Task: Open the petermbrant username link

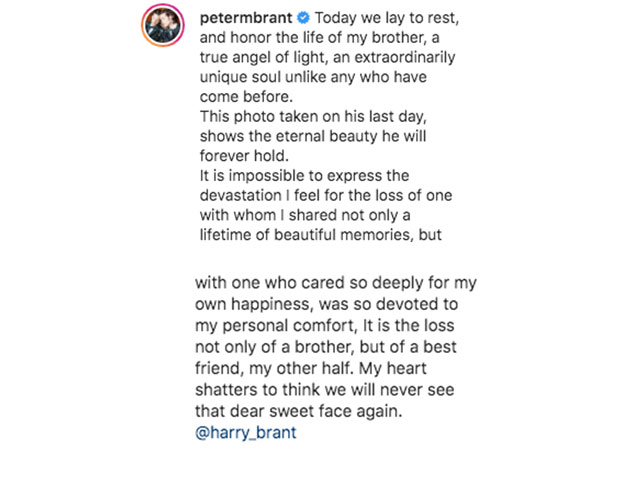Action: [243, 19]
